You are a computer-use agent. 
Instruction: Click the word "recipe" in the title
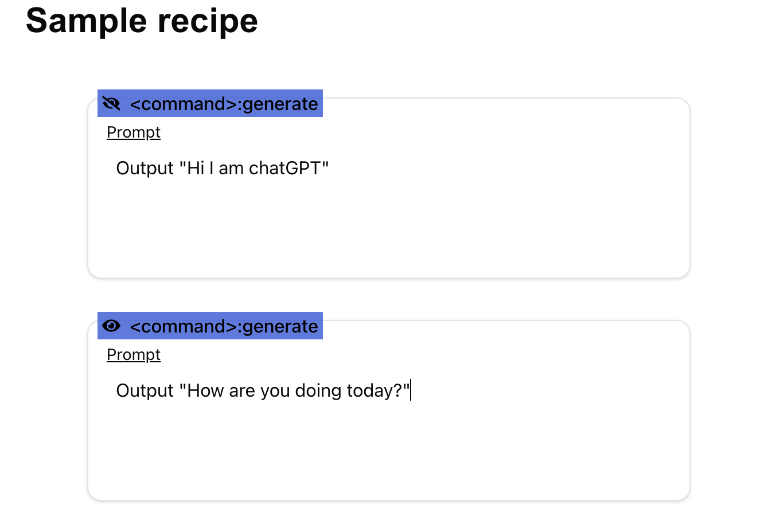point(208,21)
